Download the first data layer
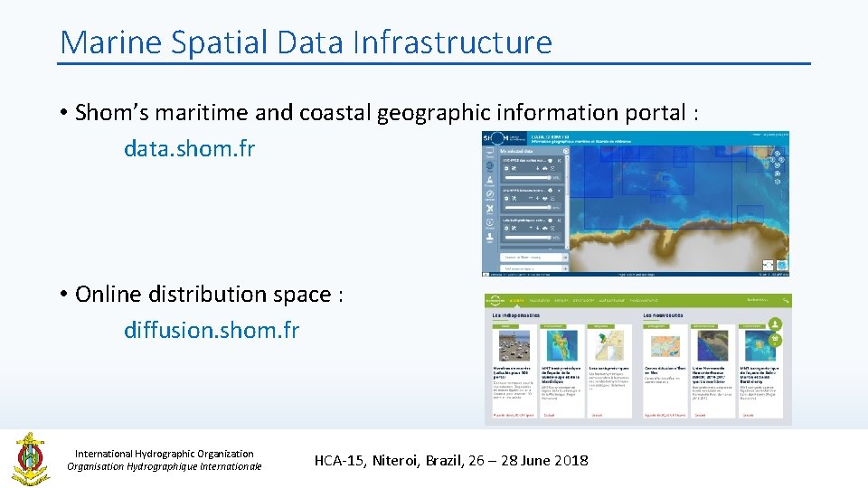Image resolution: width=868 pixels, height=488 pixels. (544, 169)
